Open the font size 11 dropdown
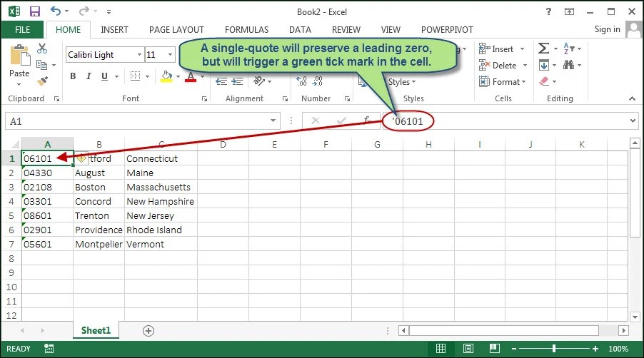Screen dimensions: 644x358 tap(170, 54)
